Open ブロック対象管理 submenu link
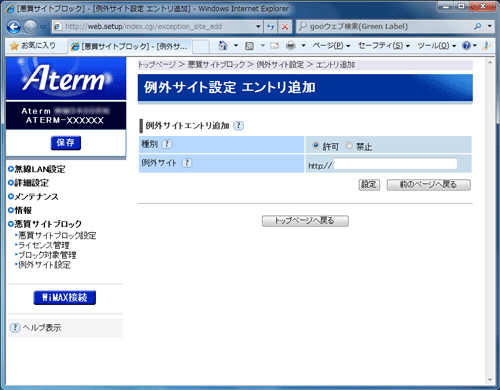The height and width of the screenshot is (390, 500). [x=46, y=255]
